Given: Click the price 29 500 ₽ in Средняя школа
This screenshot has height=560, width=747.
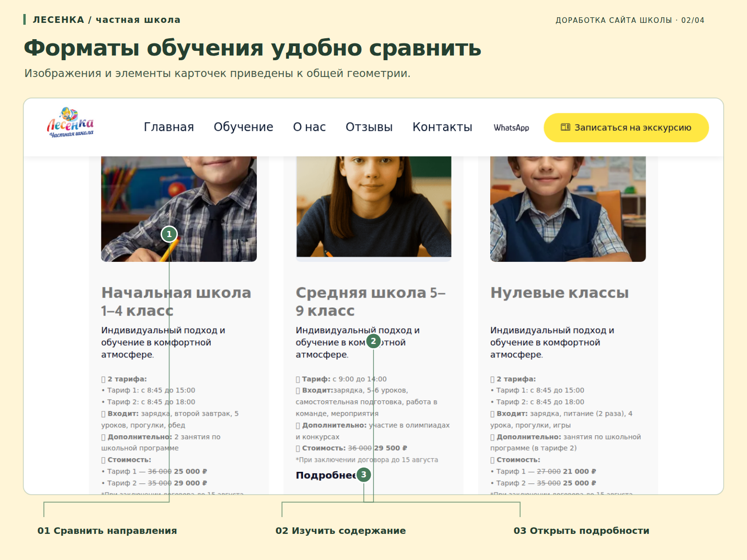Looking at the screenshot, I should pos(390,448).
